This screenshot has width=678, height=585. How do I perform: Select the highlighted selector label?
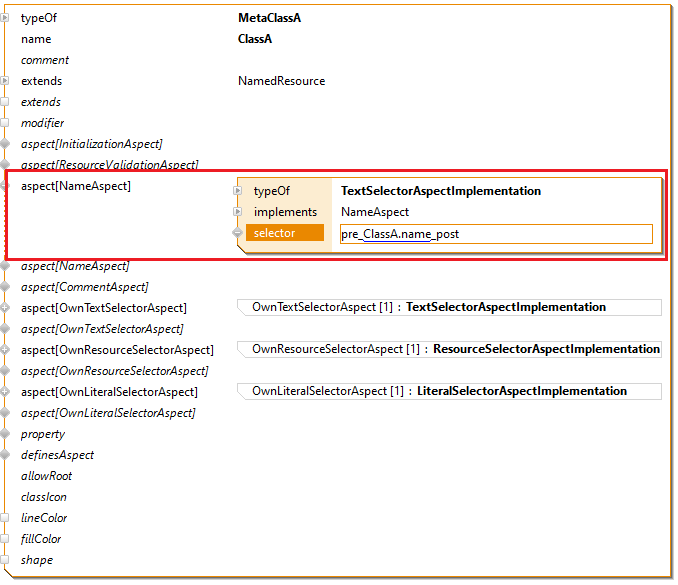285,233
